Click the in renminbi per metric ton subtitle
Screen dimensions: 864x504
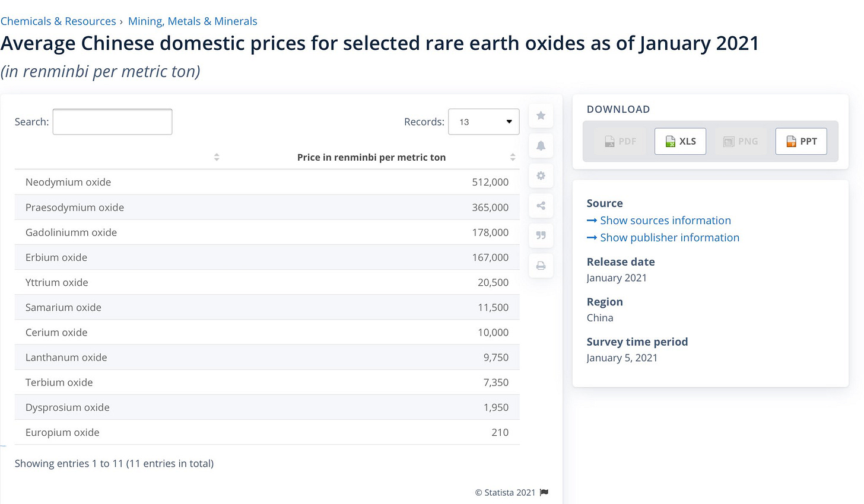coord(100,71)
